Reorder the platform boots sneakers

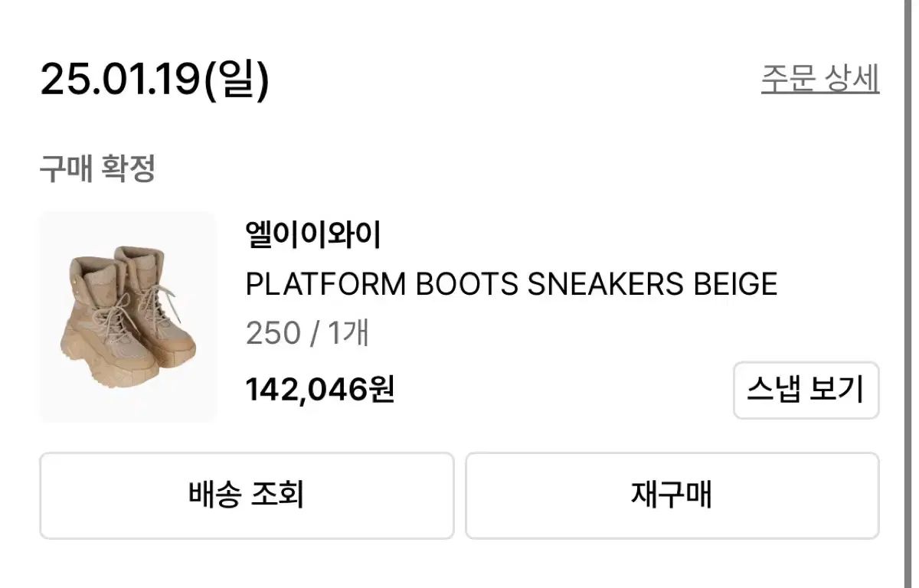pos(672,495)
